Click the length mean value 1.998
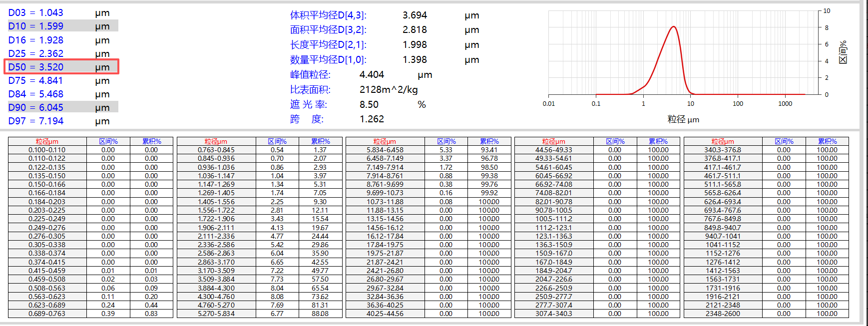 415,45
